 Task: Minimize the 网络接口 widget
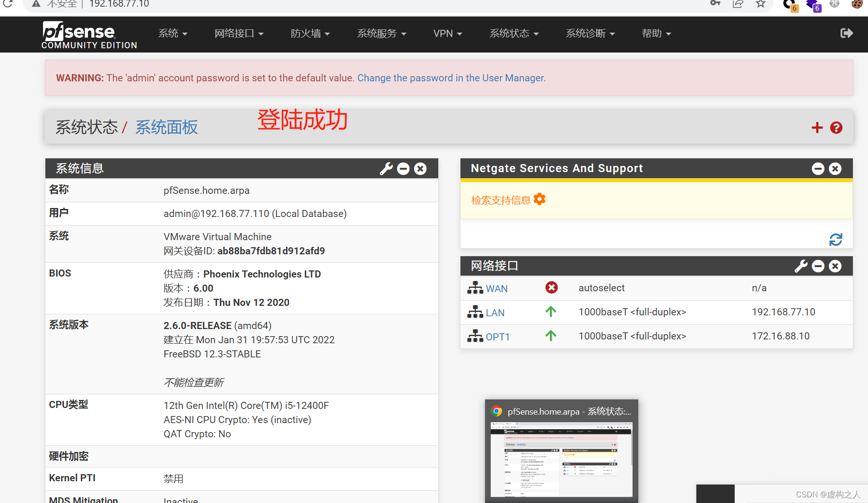(818, 266)
